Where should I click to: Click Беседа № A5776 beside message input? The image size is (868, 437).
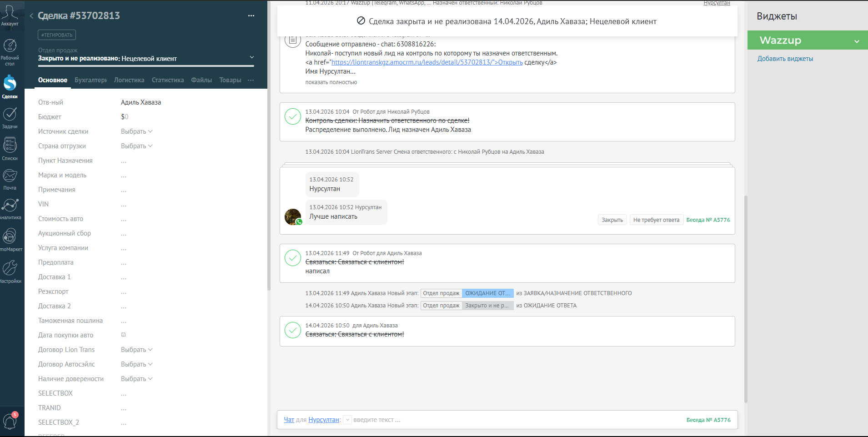708,420
